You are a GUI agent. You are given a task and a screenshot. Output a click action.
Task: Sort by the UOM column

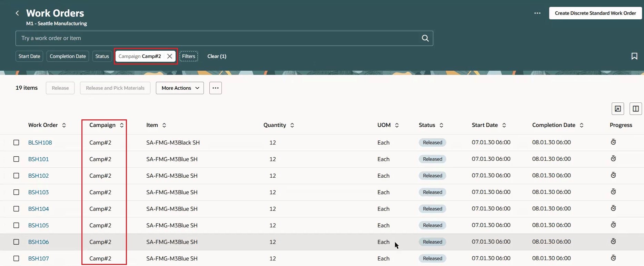(x=397, y=125)
